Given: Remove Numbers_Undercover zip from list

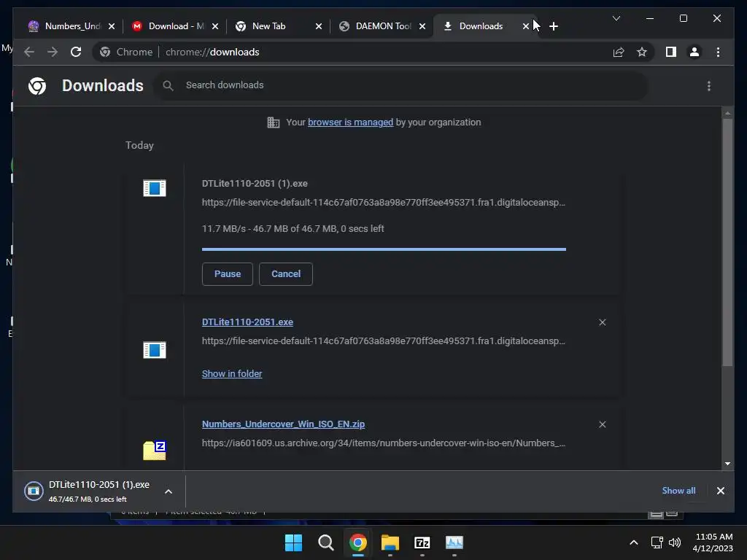Looking at the screenshot, I should coord(602,424).
